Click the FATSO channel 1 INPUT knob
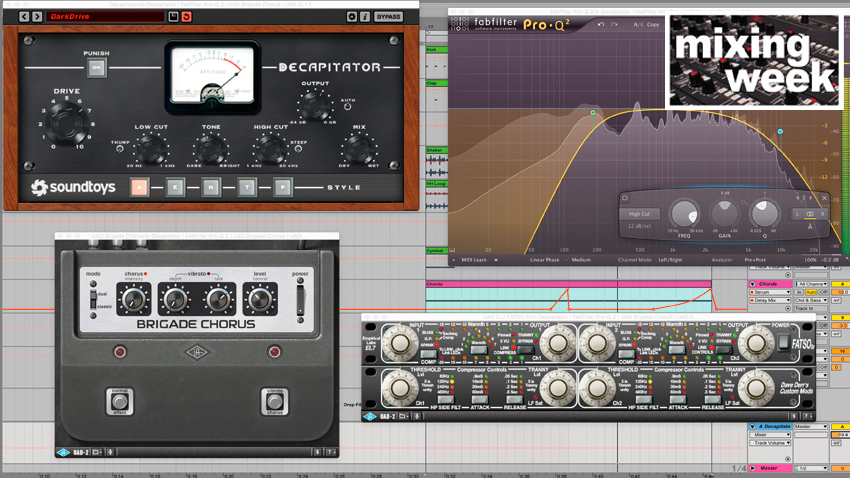Screen dimensions: 850x478 coord(400,343)
